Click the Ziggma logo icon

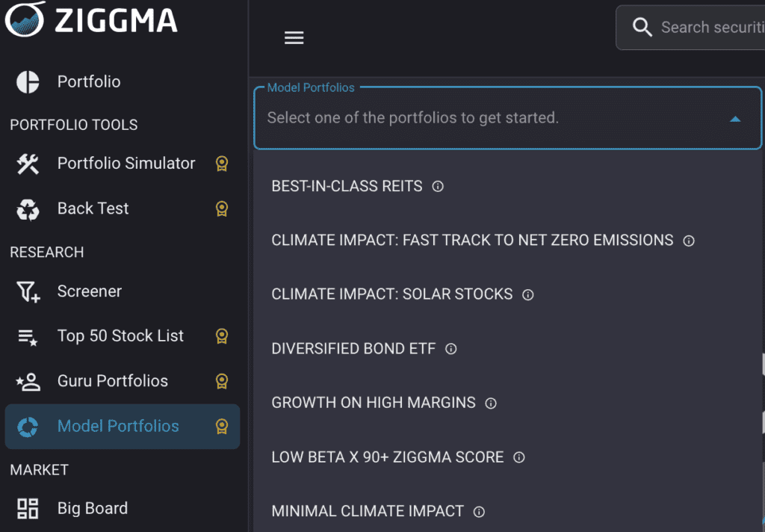pos(25,19)
